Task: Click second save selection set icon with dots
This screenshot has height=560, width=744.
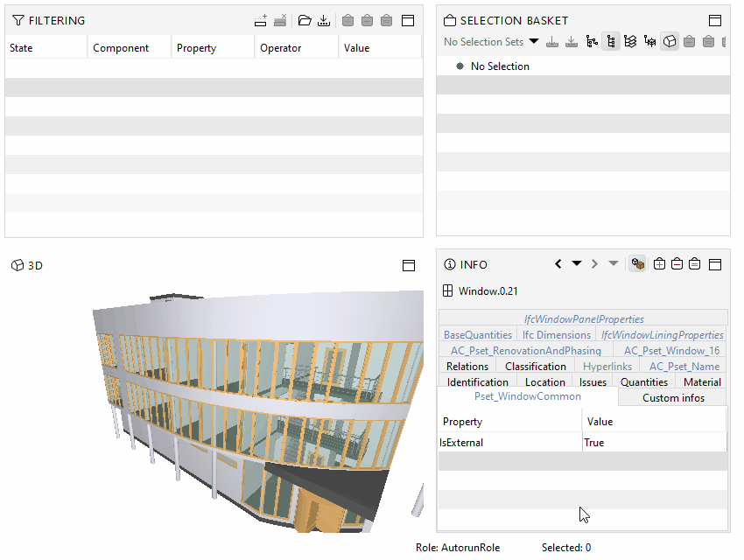Action: pyautogui.click(x=572, y=42)
